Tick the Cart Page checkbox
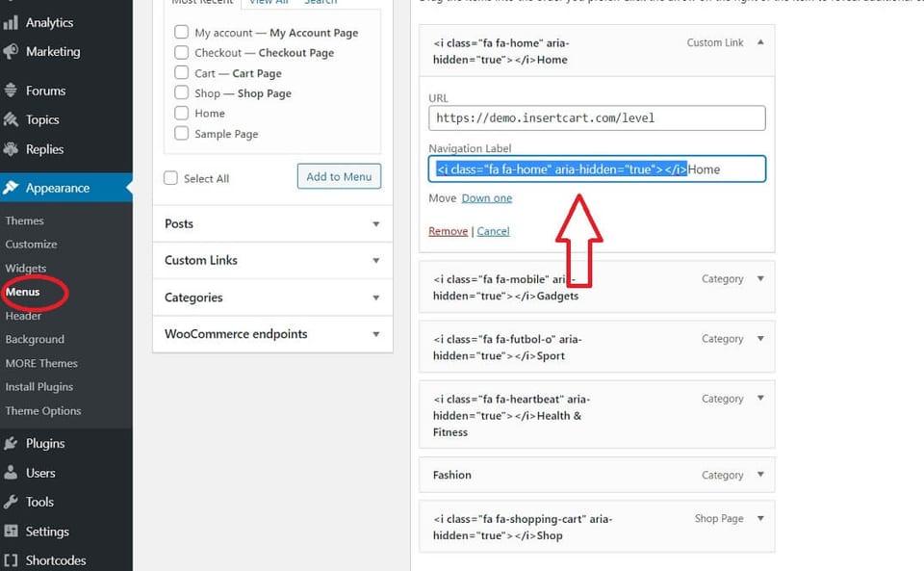Screen dimensions: 924x571 pos(182,72)
